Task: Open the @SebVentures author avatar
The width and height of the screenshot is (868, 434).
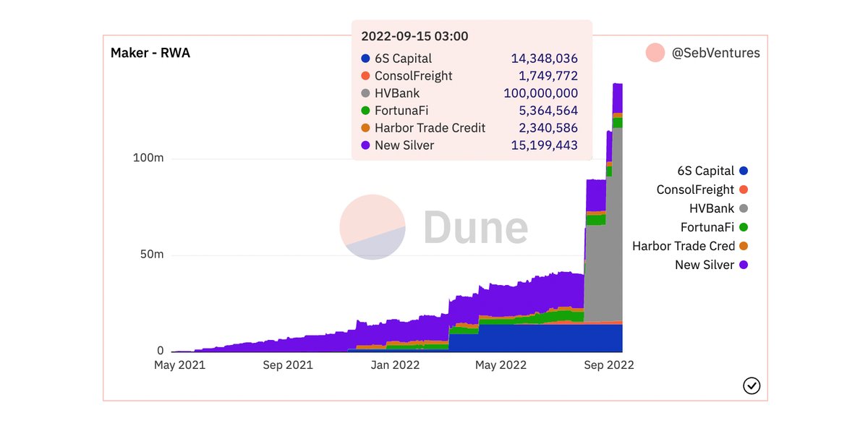Action: pos(655,53)
